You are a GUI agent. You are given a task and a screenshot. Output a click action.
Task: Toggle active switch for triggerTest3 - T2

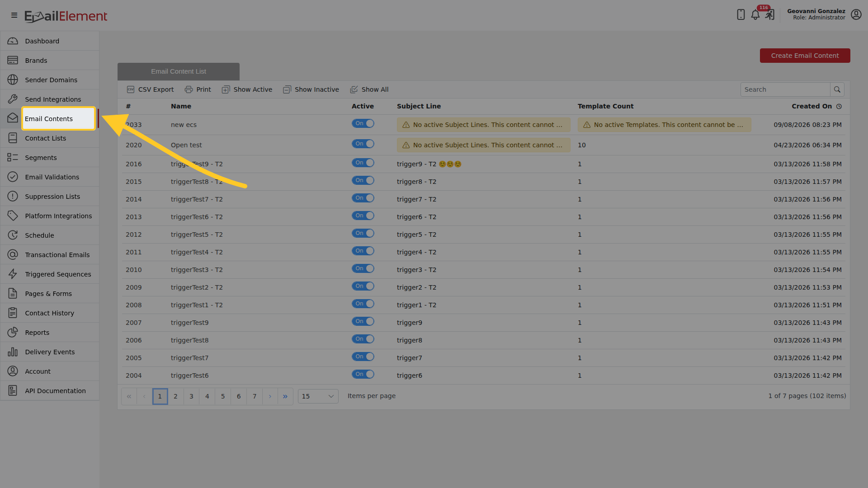click(363, 269)
